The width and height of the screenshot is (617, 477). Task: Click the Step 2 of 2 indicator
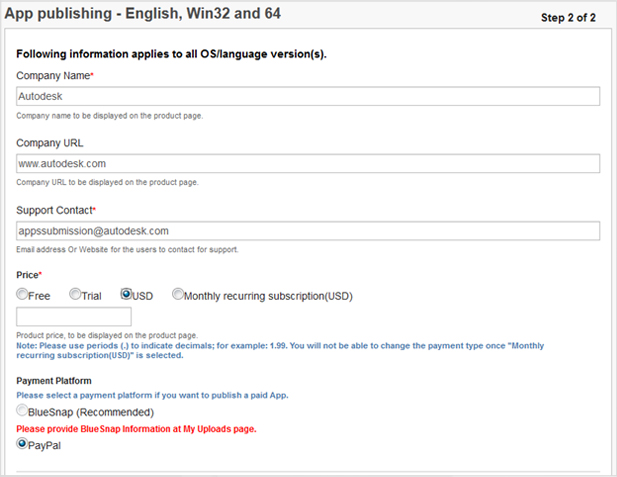(567, 17)
